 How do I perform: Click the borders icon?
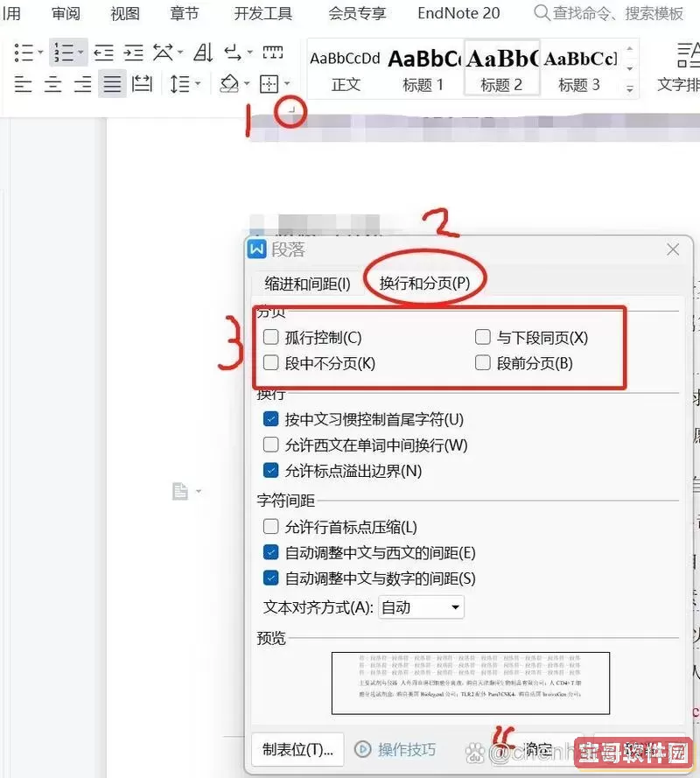pyautogui.click(x=269, y=84)
